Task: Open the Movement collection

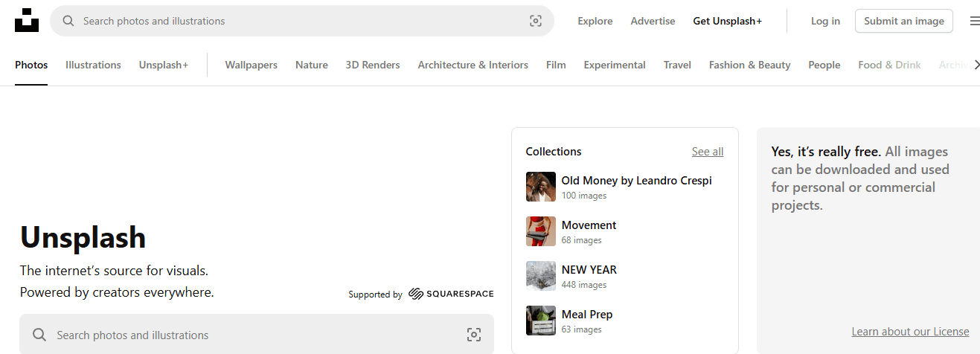Action: pyautogui.click(x=589, y=225)
